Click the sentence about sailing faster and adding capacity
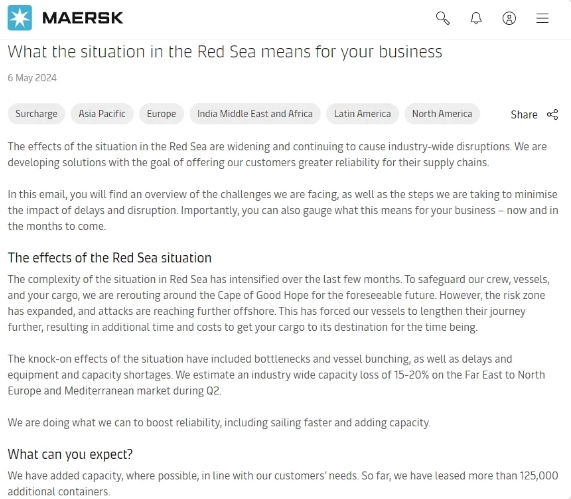This screenshot has height=499, width=571. [219, 423]
